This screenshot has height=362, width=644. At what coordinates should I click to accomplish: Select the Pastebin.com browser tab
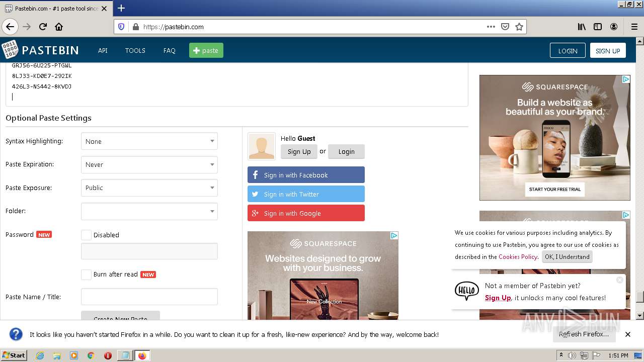[x=55, y=9]
